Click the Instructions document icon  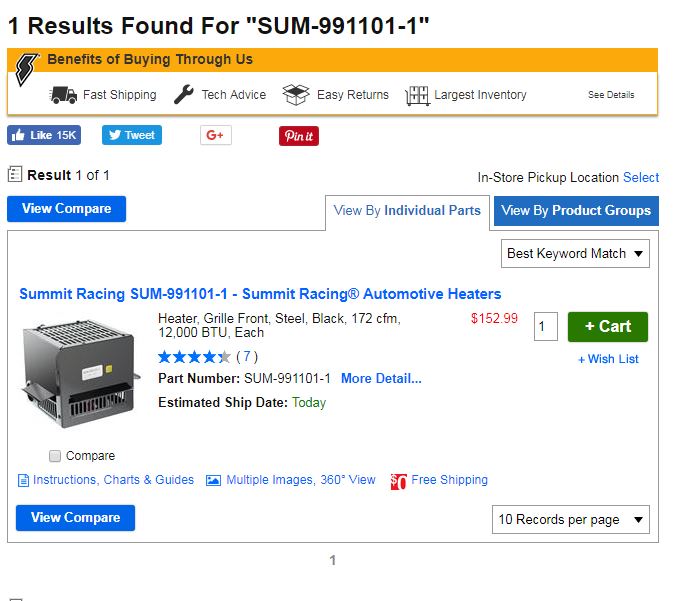coord(24,480)
